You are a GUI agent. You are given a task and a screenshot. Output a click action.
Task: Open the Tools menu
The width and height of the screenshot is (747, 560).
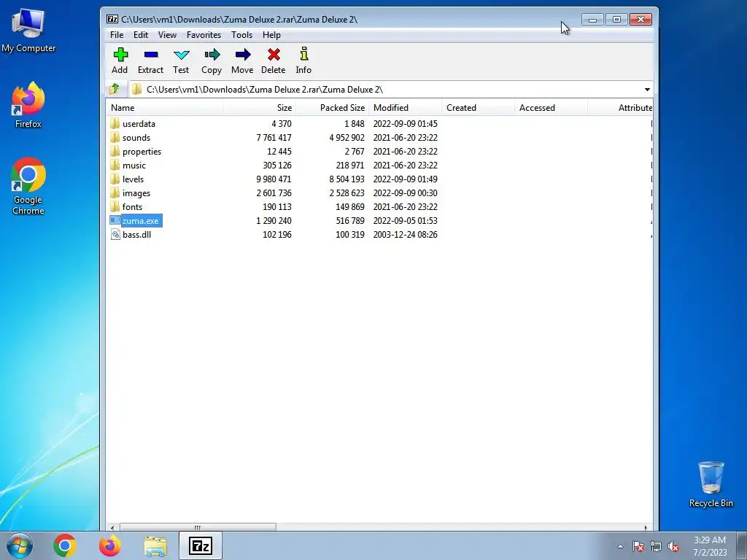pos(242,35)
